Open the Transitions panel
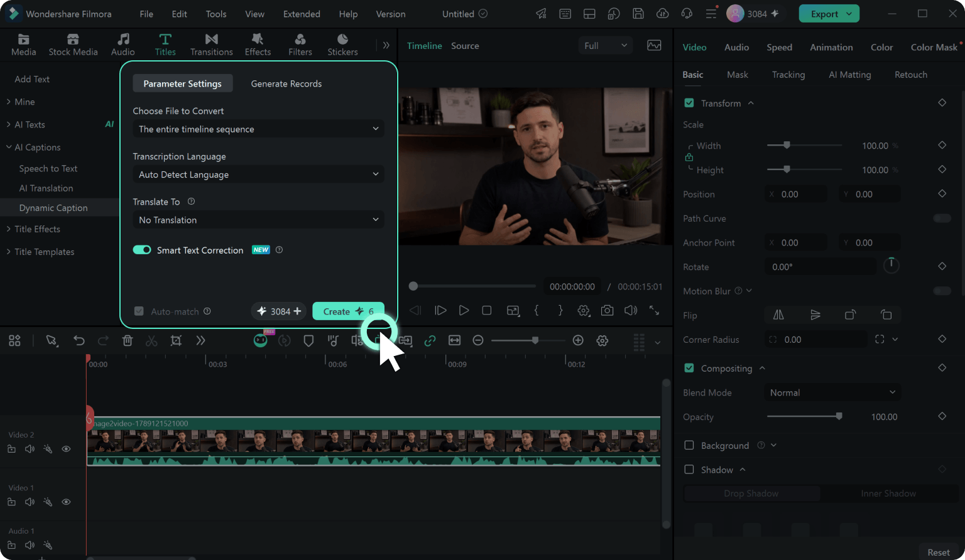The image size is (965, 560). [x=212, y=45]
